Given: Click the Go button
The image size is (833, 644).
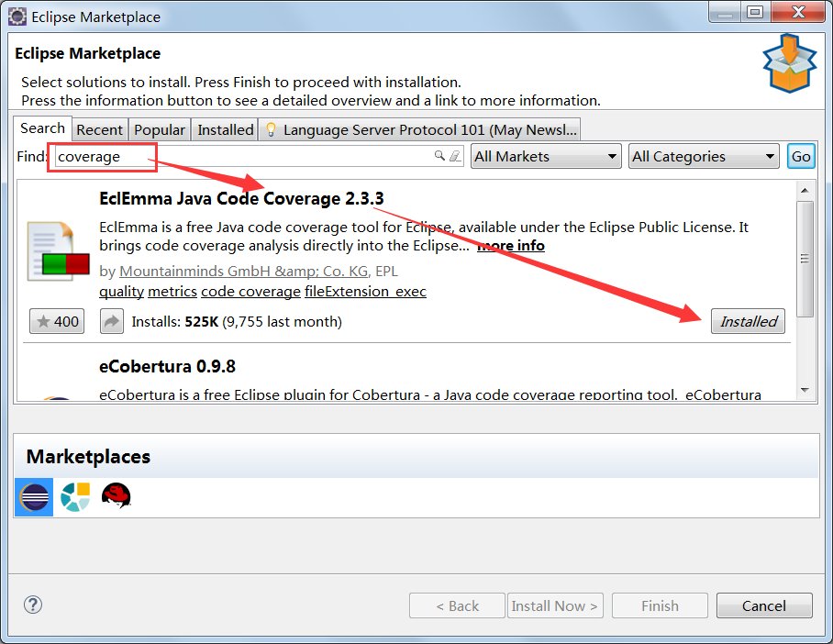Looking at the screenshot, I should click(801, 156).
